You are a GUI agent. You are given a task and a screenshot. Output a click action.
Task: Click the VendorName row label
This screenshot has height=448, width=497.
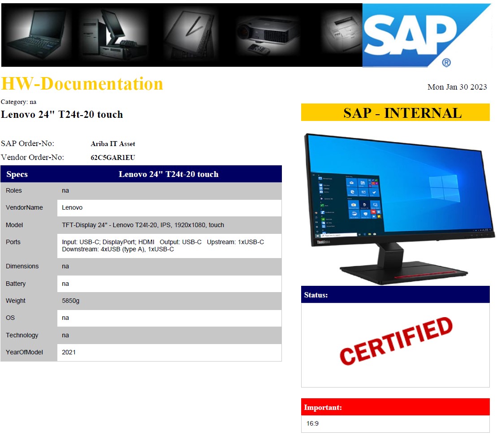[24, 207]
